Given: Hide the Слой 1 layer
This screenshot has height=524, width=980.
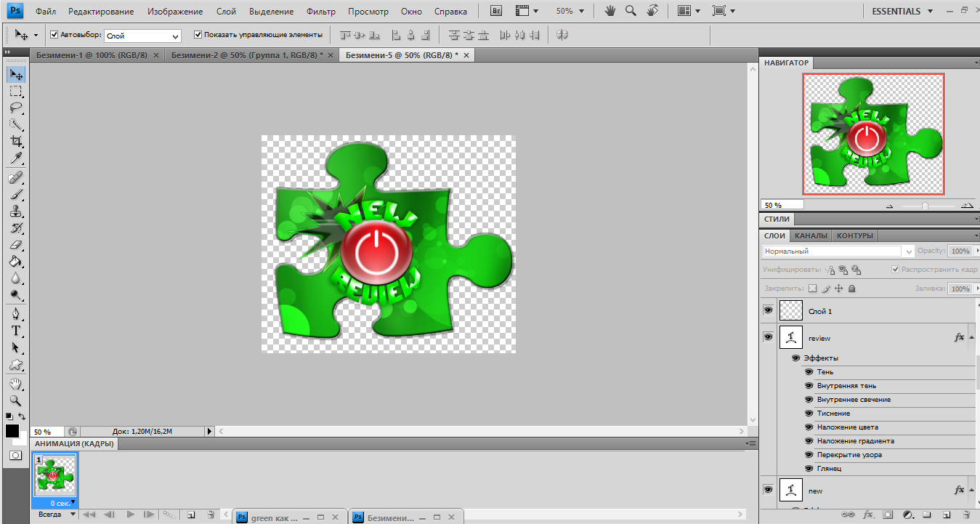Looking at the screenshot, I should pos(768,310).
